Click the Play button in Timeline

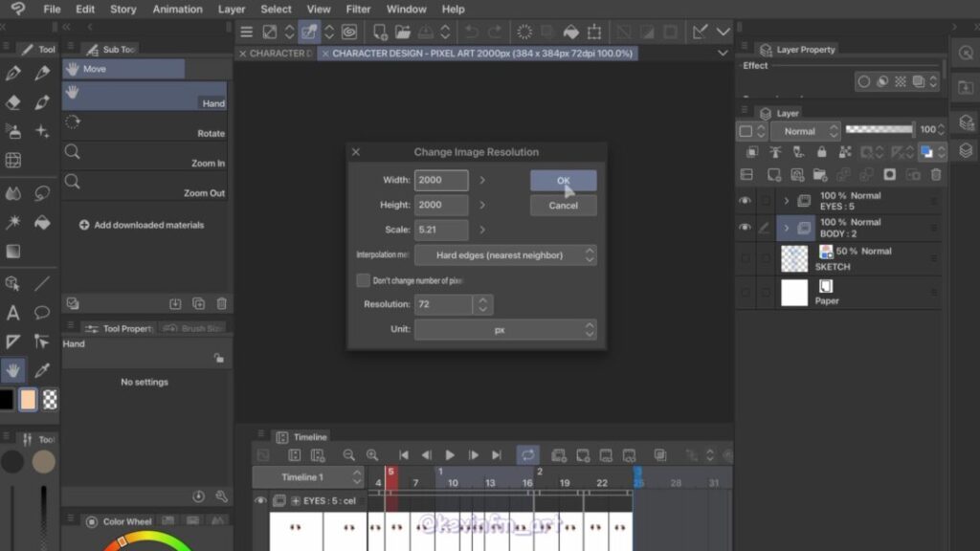(450, 455)
